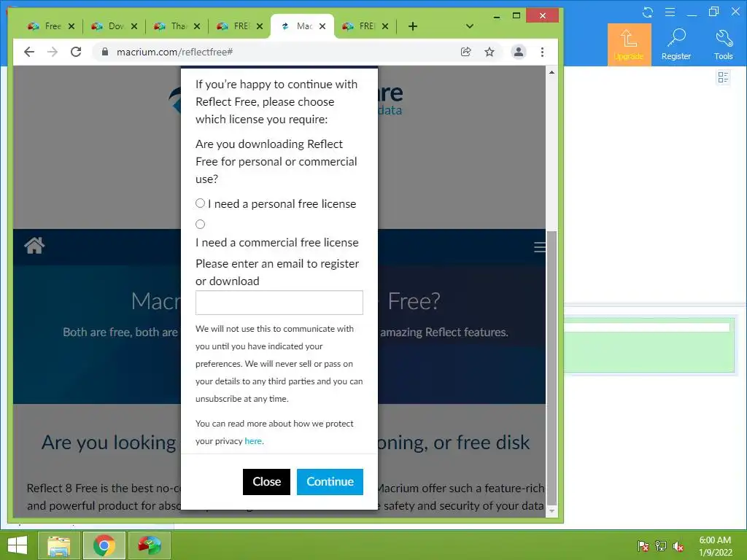Screen dimensions: 747x560
Task: Expand the tab search chevron
Action: pyautogui.click(x=469, y=26)
